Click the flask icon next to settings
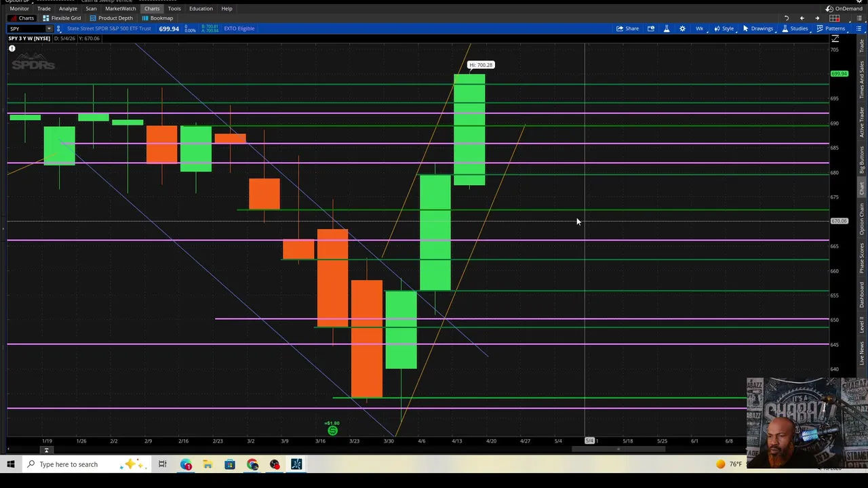This screenshot has height=488, width=868. coord(667,28)
